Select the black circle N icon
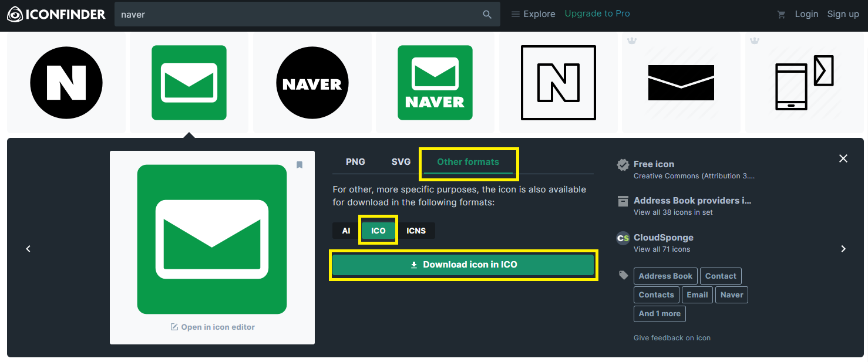Viewport: 868px width, 362px height. click(x=66, y=83)
